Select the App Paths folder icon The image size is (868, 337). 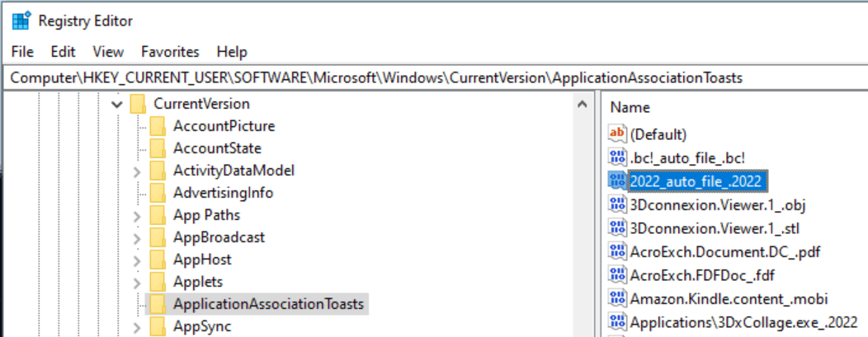click(x=158, y=215)
